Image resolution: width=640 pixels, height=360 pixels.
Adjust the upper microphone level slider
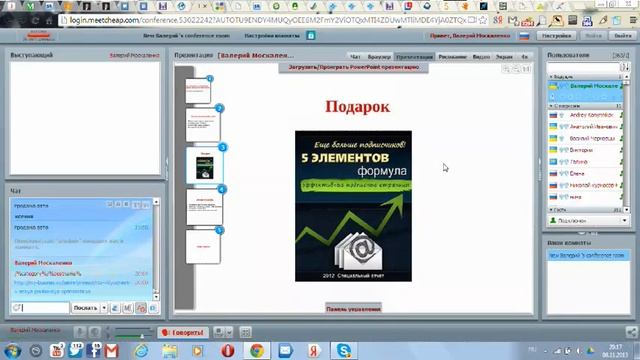point(134,329)
